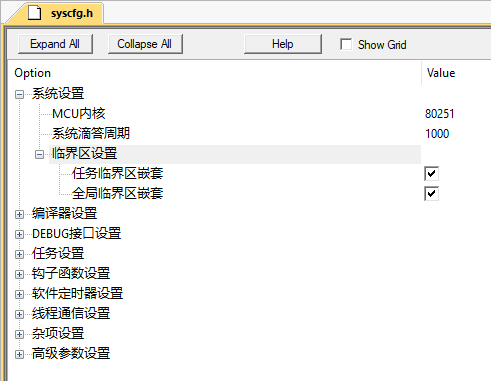
Task: Select the 钩子函数设置 group label
Action: [x=71, y=274]
